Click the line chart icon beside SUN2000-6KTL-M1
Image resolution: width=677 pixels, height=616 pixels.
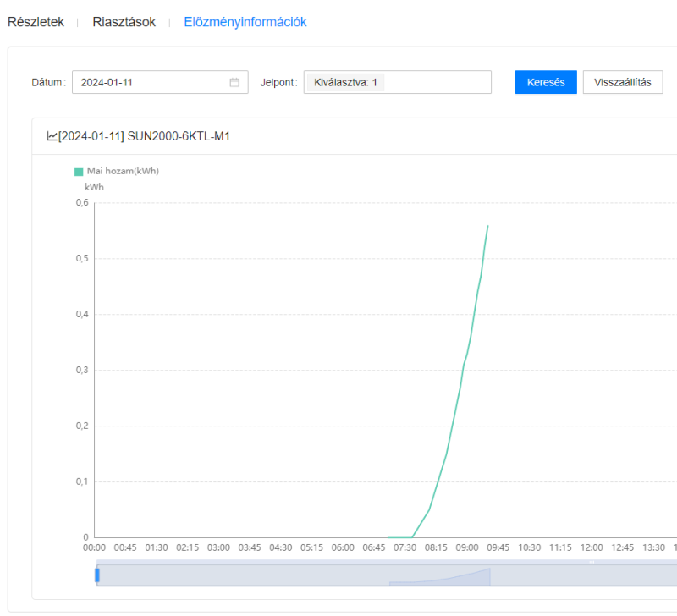pyautogui.click(x=52, y=136)
